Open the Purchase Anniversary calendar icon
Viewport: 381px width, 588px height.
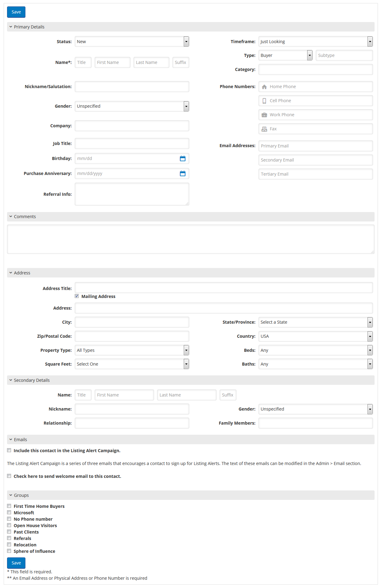(183, 173)
